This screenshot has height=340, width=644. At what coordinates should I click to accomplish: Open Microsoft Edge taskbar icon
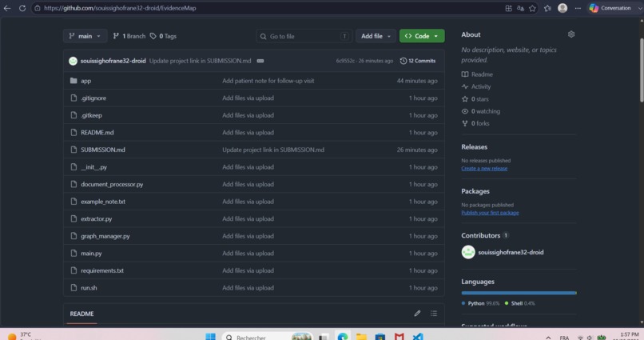pos(343,336)
